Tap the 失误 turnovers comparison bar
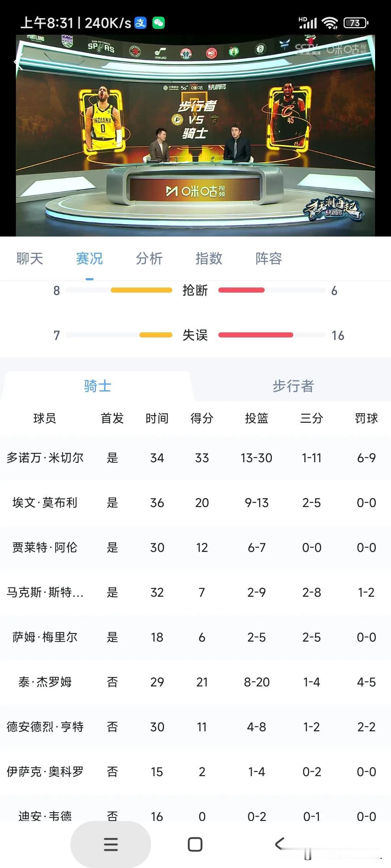Image resolution: width=391 pixels, height=868 pixels. [x=195, y=335]
